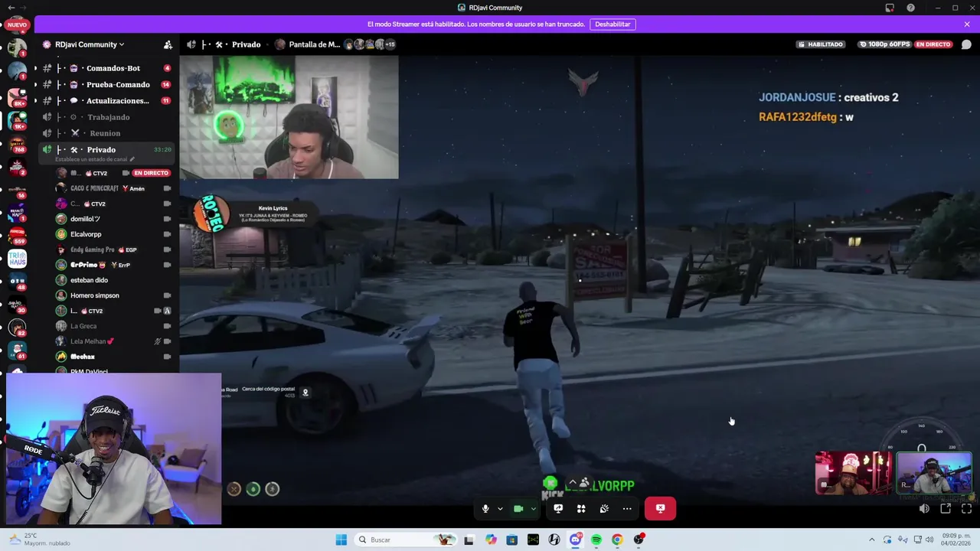Click the muted mic icon next to Lela Meihan
Screen dimensions: 980x551
click(x=158, y=341)
